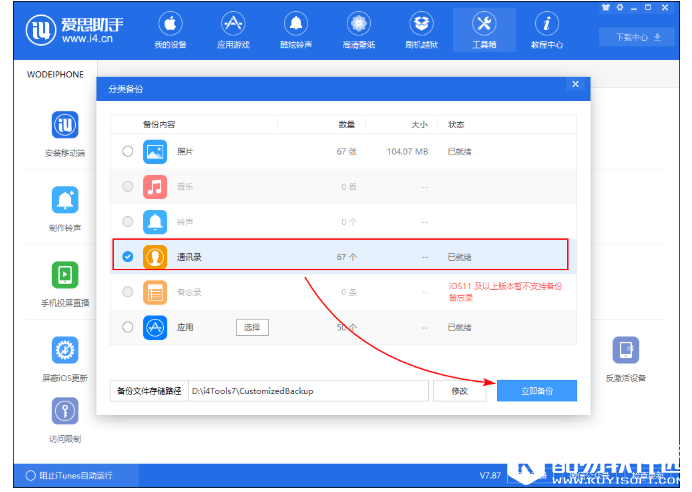Click the i4 爱思助手 logo
This screenshot has width=692, height=492.
[74, 30]
